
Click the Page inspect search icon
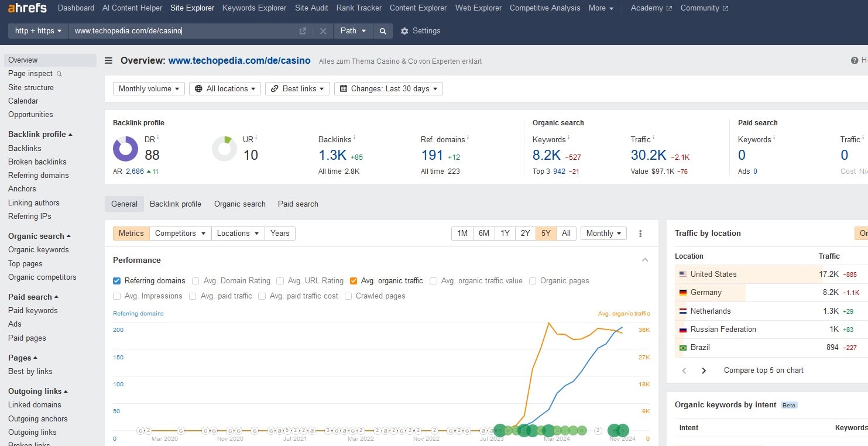click(59, 74)
